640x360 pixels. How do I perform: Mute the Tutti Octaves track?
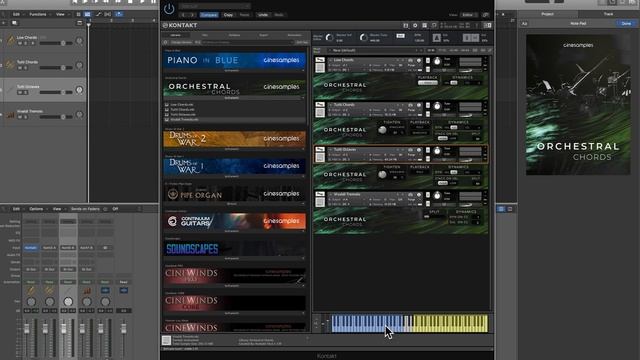pos(20,93)
